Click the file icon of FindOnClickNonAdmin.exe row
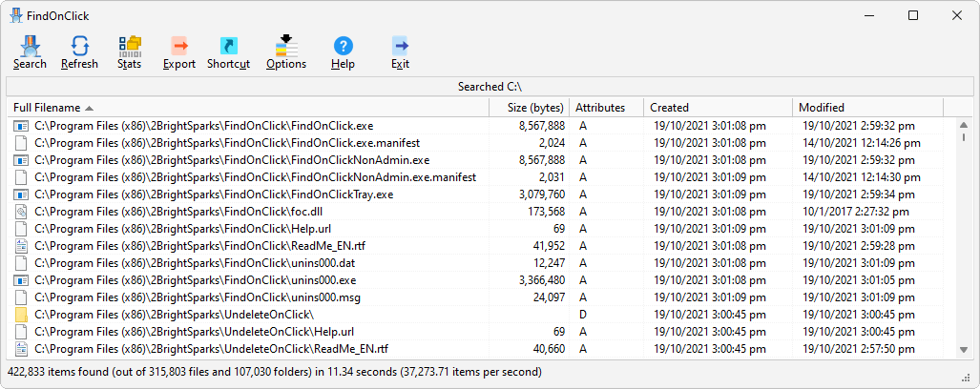This screenshot has height=389, width=980. tap(21, 160)
